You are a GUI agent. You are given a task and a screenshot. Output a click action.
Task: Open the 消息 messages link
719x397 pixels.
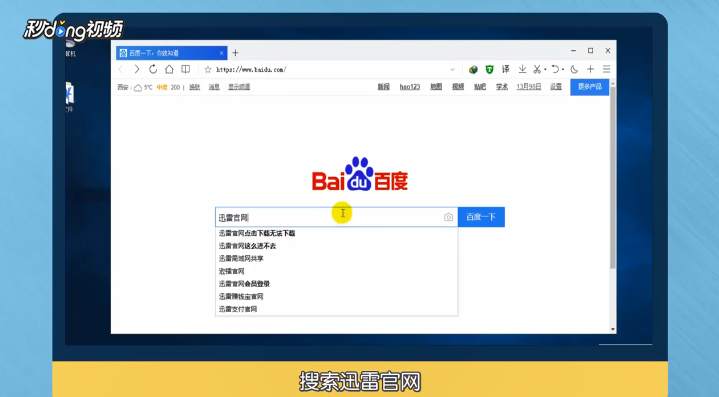coord(214,87)
